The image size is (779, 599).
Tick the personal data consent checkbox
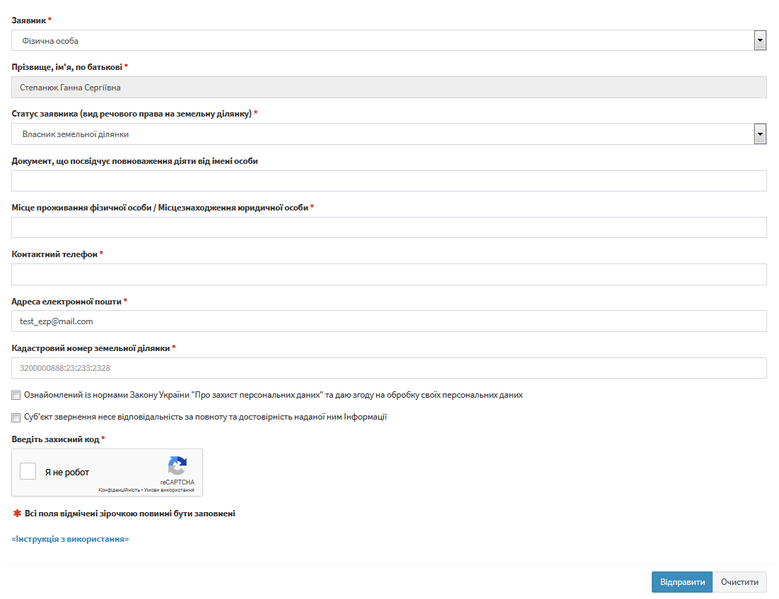(x=16, y=395)
